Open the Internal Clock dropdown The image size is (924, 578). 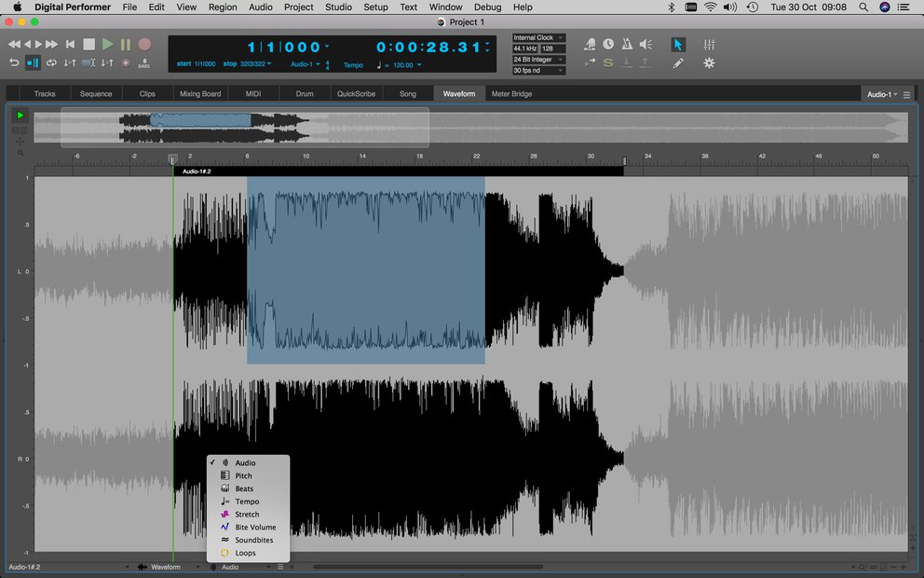(538, 38)
